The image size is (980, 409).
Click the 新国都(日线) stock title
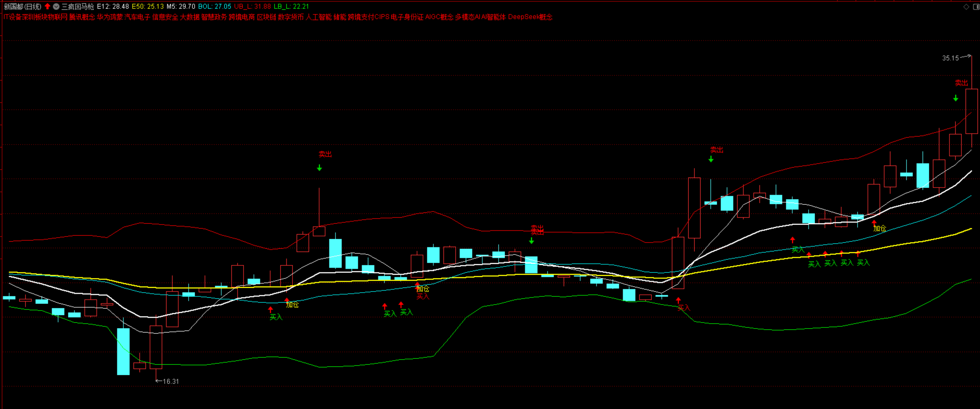pos(22,7)
